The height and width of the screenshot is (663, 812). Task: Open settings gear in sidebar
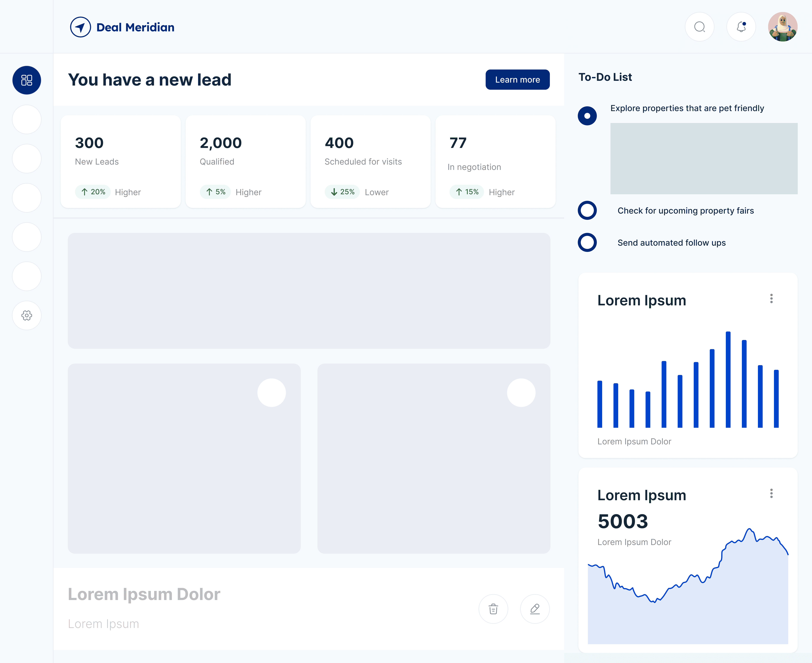tap(27, 315)
